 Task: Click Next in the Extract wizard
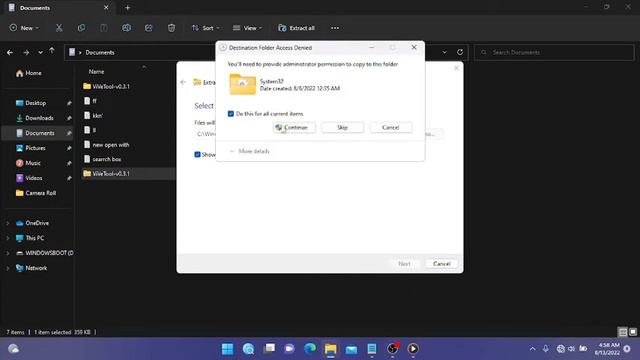coord(404,264)
